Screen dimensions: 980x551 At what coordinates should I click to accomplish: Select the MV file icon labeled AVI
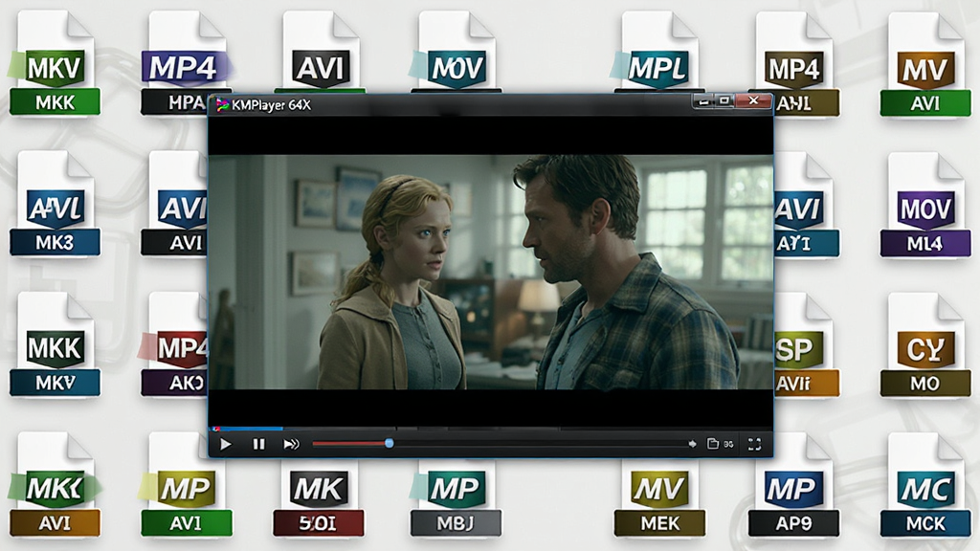click(925, 64)
